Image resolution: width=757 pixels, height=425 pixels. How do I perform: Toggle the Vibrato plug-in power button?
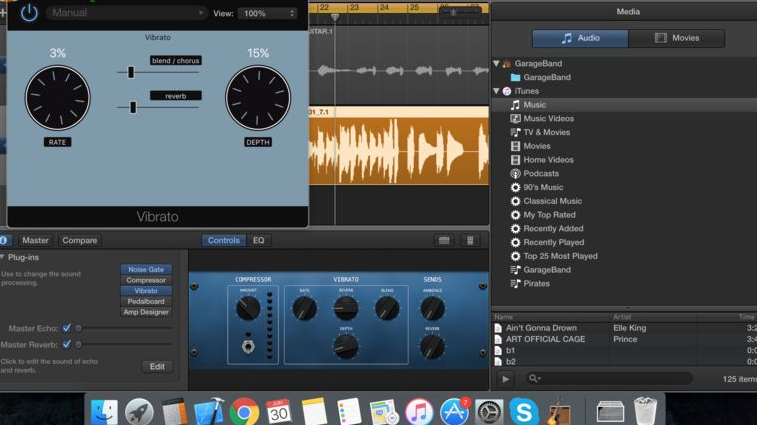29,13
